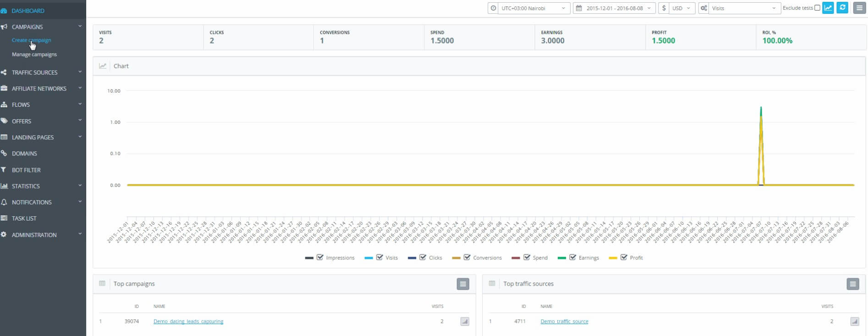The image size is (868, 336).
Task: Click chart icon for Demo traffic source row
Action: pyautogui.click(x=854, y=322)
